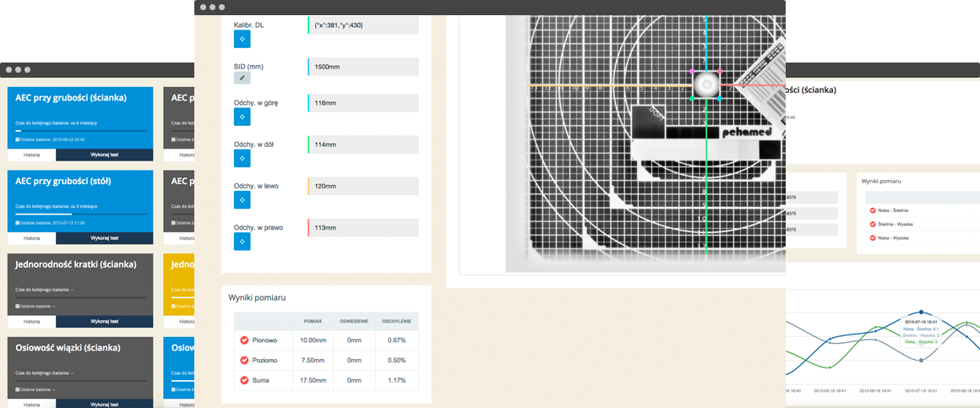980x408 pixels.
Task: Click the SID (mm) 1500mm value field
Action: 363,67
